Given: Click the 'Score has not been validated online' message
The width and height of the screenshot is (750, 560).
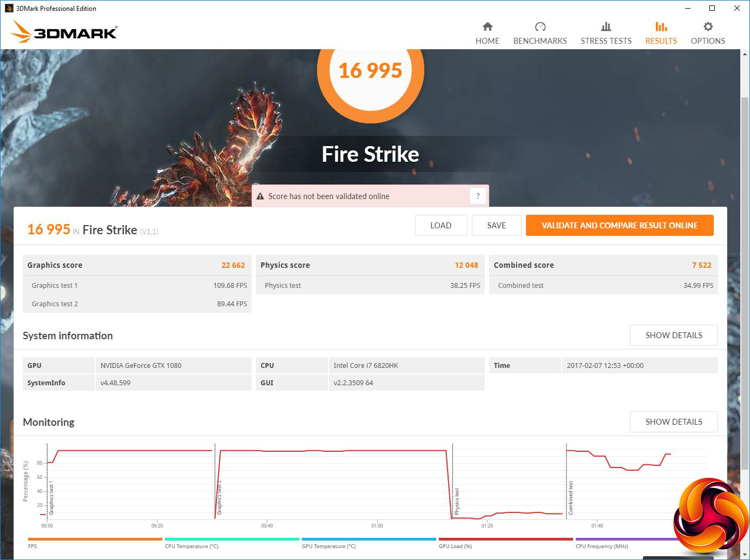Looking at the screenshot, I should [328, 196].
